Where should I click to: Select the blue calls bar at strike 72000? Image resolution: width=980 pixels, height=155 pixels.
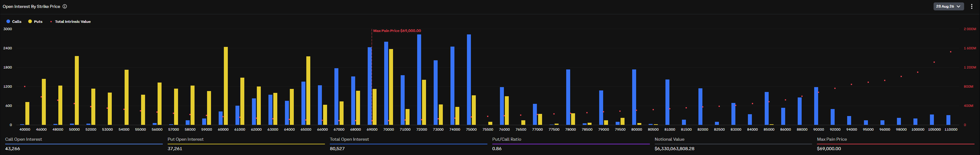point(419,79)
